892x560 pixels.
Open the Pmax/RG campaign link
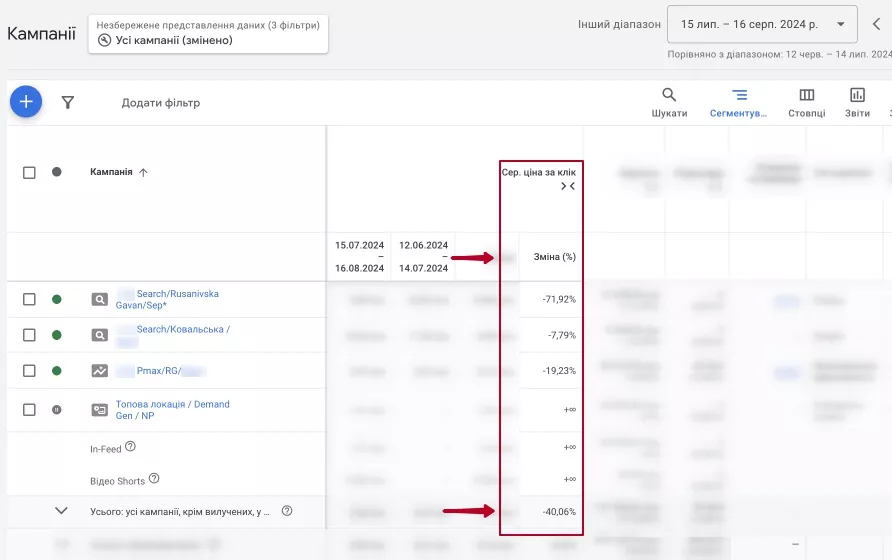[x=160, y=371]
